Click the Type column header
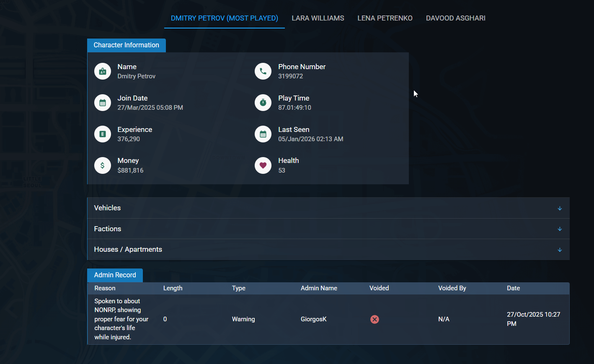Viewport: 594px width, 364px height. click(239, 288)
